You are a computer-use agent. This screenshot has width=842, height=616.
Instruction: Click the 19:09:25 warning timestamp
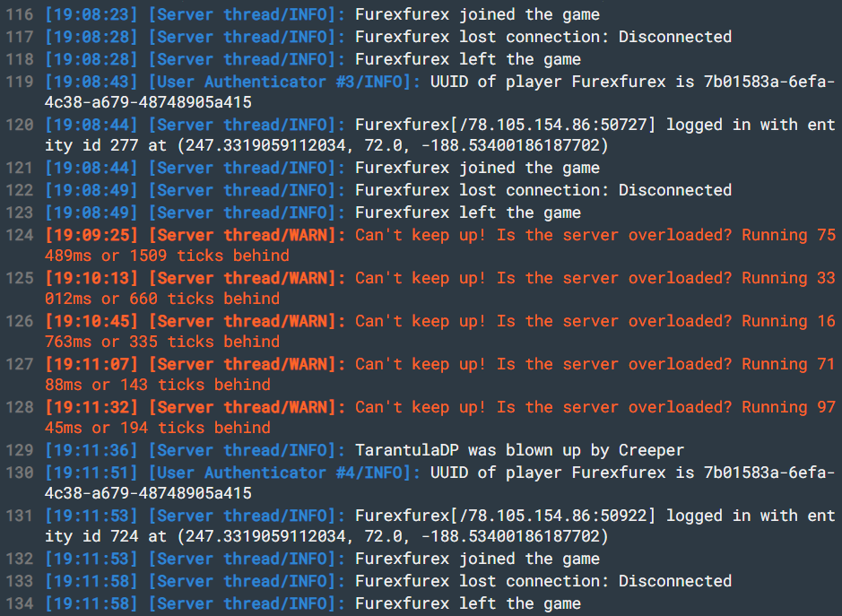click(x=91, y=235)
